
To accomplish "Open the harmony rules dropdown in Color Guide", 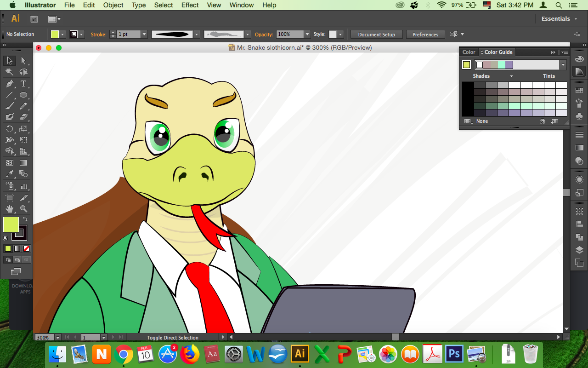I will pyautogui.click(x=563, y=65).
